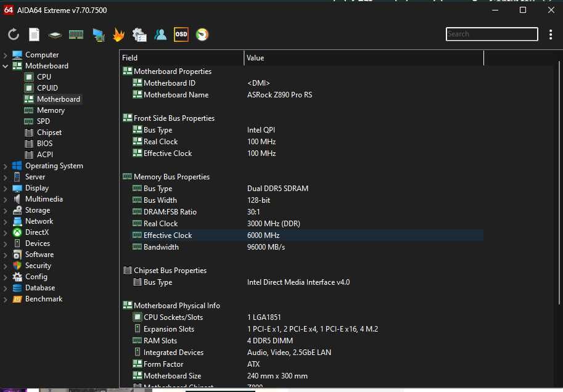Image resolution: width=563 pixels, height=392 pixels.
Task: Collapse the Motherboard tree node
Action: click(5, 66)
